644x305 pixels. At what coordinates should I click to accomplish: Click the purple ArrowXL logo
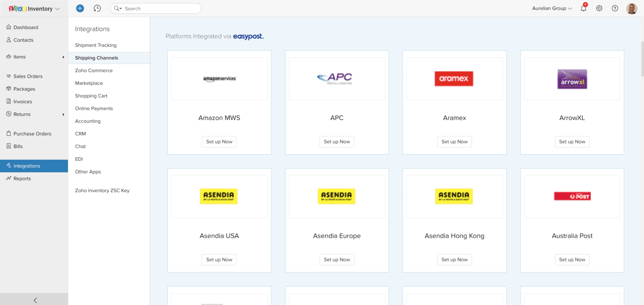tap(572, 79)
